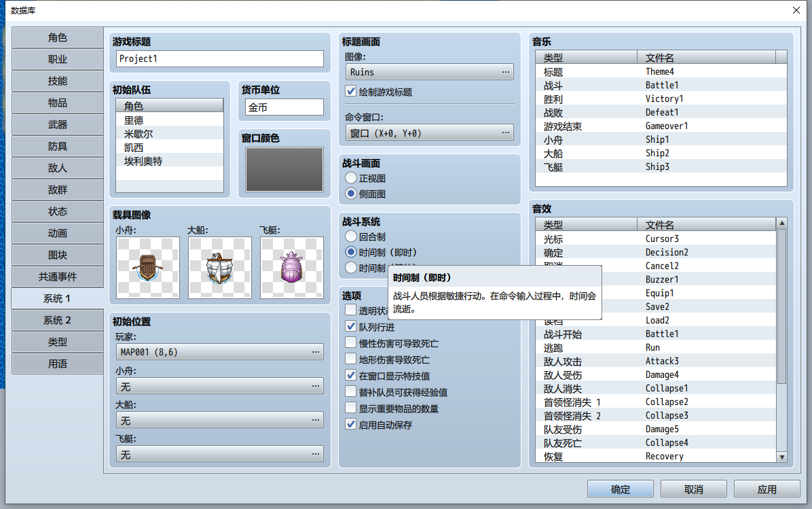Switch to the 图块 tab
The image size is (812, 509).
pyautogui.click(x=58, y=255)
